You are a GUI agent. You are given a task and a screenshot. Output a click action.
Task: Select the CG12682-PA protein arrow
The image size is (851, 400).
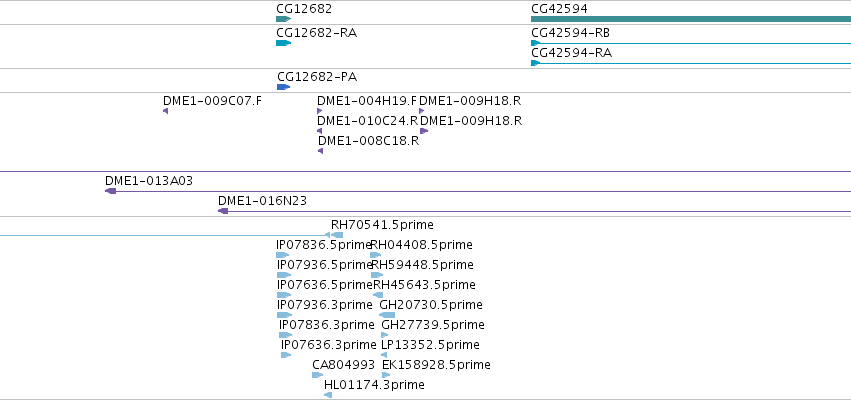pyautogui.click(x=283, y=87)
